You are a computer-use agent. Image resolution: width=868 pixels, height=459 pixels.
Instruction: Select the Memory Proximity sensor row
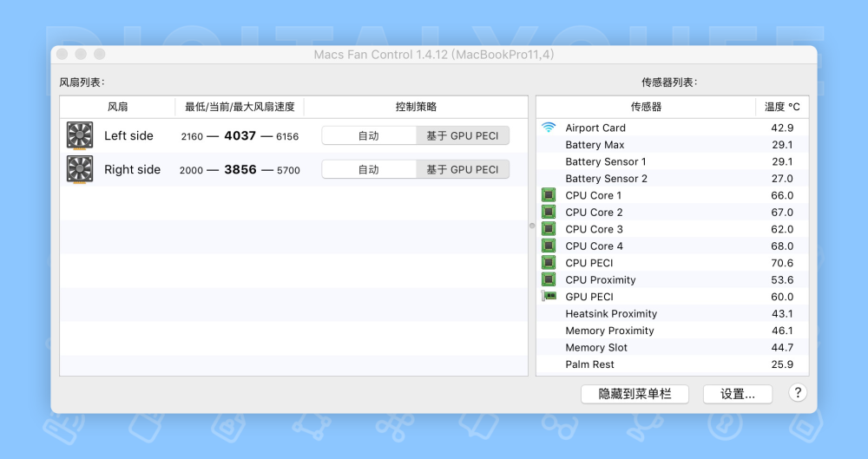[x=673, y=331]
